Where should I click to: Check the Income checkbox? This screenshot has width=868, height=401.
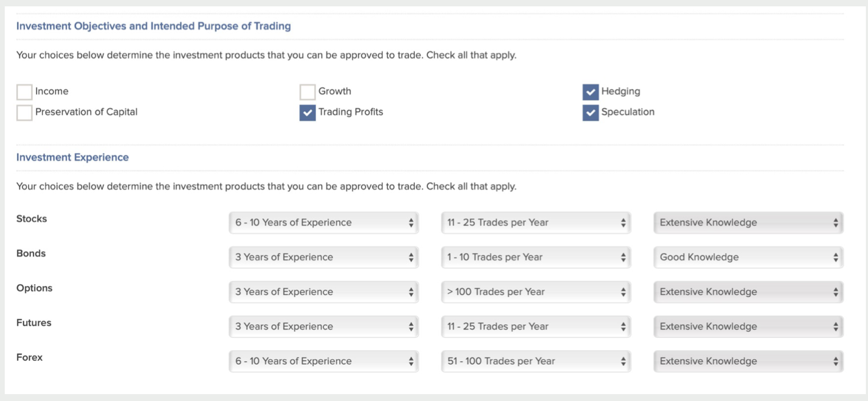pos(24,92)
